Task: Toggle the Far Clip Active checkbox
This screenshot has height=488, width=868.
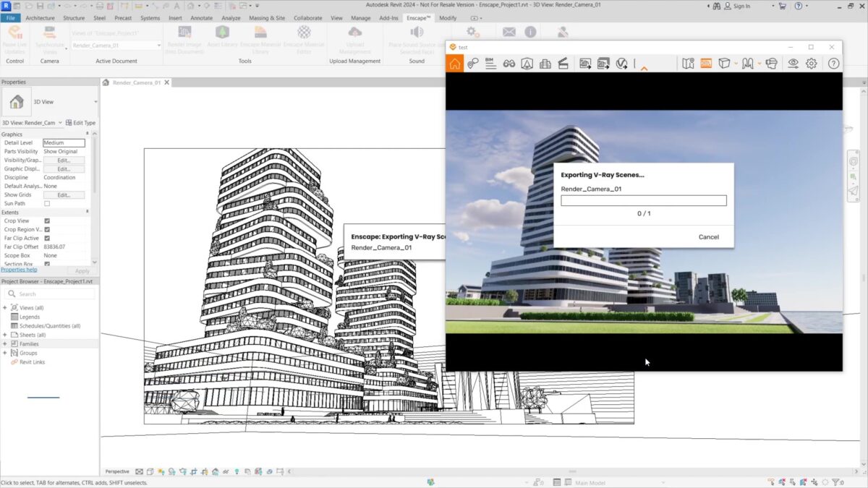Action: (x=47, y=239)
